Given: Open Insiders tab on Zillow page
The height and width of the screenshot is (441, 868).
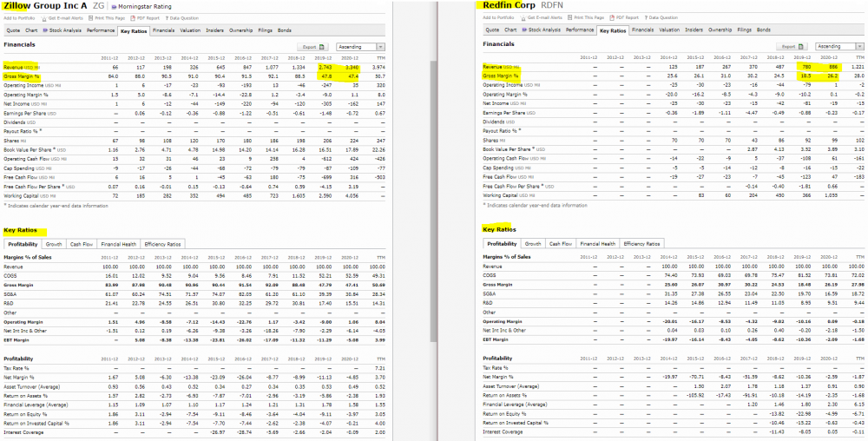Looking at the screenshot, I should point(214,30).
